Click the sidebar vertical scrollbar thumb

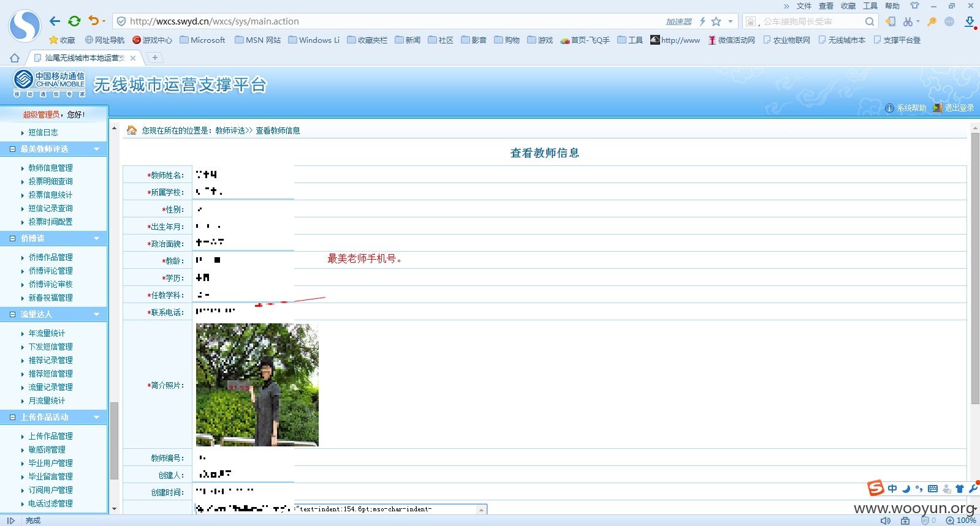114,440
